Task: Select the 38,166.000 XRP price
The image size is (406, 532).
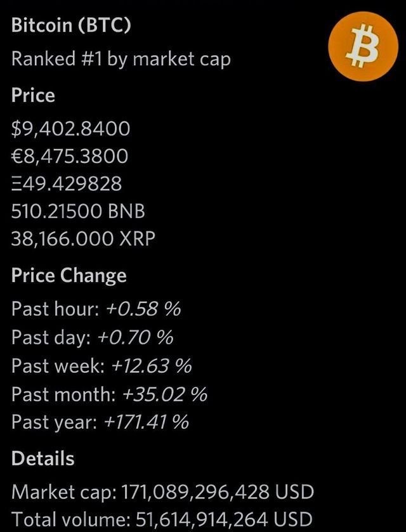Action: coord(83,238)
